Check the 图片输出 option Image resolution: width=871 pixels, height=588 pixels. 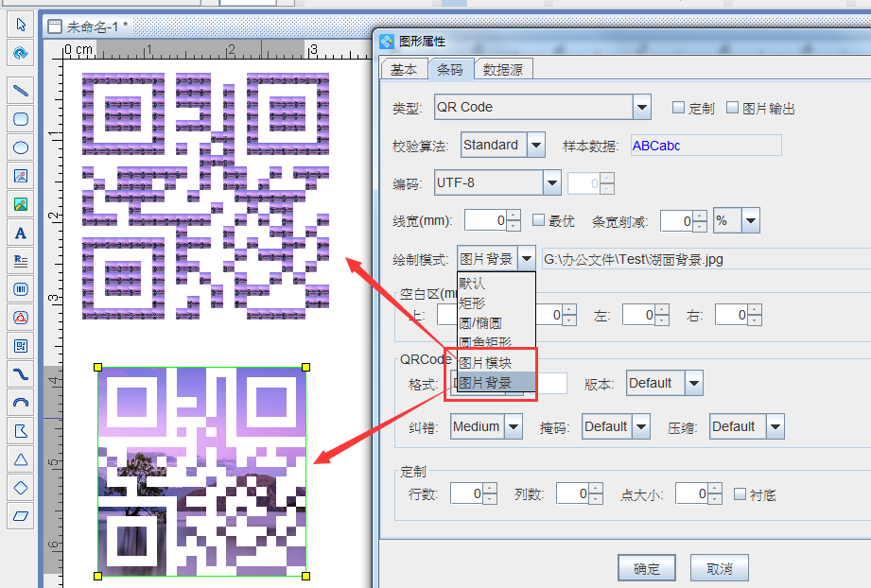pyautogui.click(x=730, y=107)
